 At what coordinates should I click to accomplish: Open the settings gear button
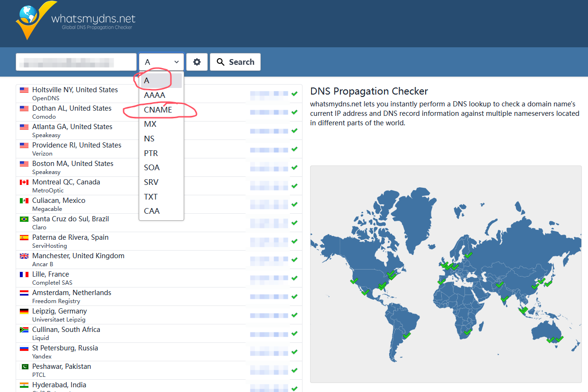197,62
